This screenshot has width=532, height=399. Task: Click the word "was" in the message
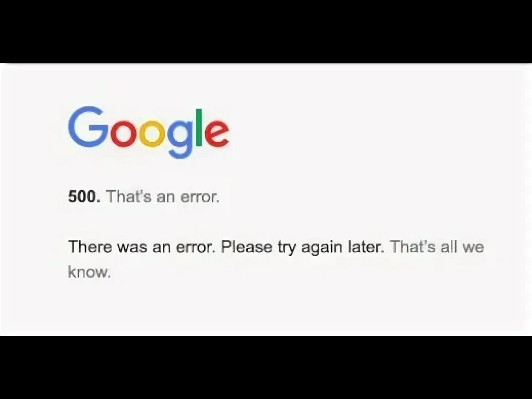tap(132, 247)
